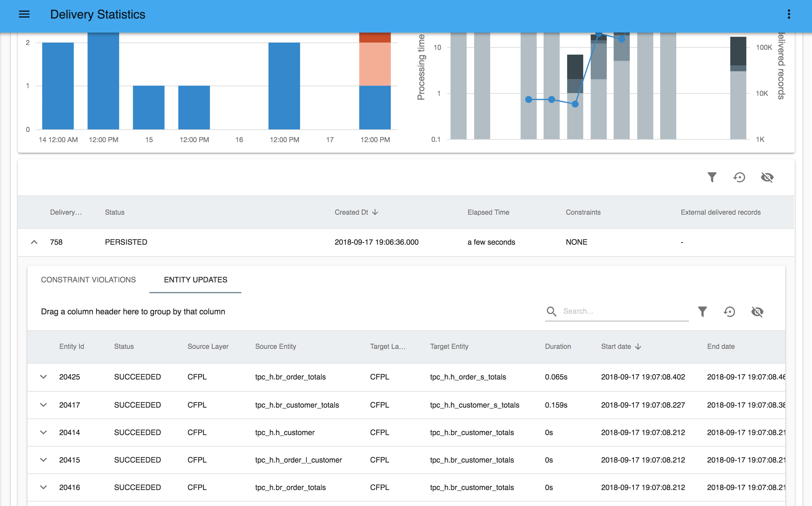Click delivery date 2018-09-17 19:06:36.000

coord(376,242)
